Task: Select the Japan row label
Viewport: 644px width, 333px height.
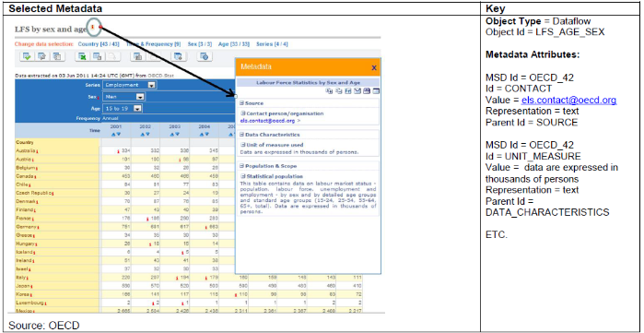Action: [x=22, y=286]
